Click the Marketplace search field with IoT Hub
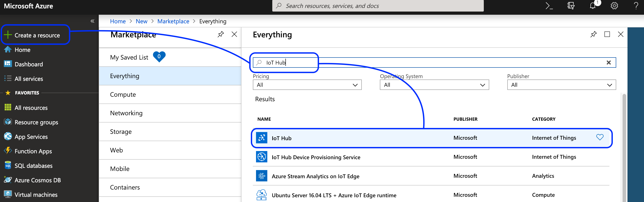This screenshot has height=202, width=644. tap(434, 63)
